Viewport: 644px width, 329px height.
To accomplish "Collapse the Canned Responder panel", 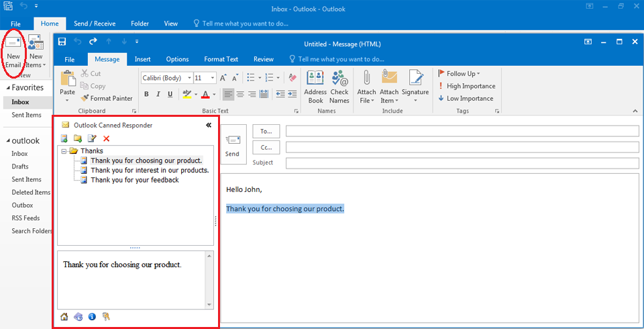I will coord(208,125).
